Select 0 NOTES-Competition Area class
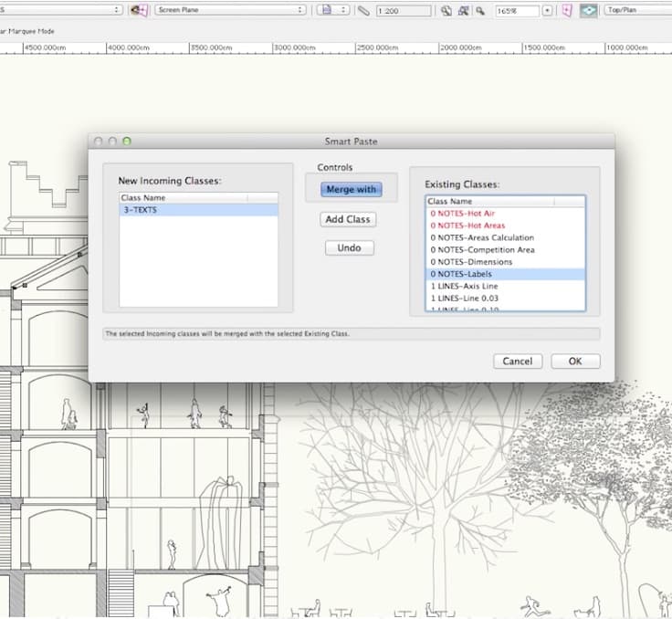Viewport: 672px width, 619px height. [505, 249]
